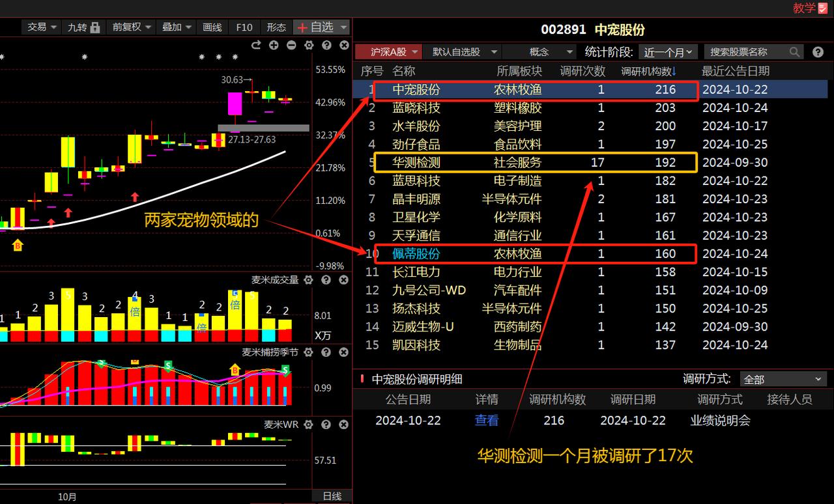Open dropdown arrow next to 自选
Viewport: 834px width, 504px height.
coord(343,27)
